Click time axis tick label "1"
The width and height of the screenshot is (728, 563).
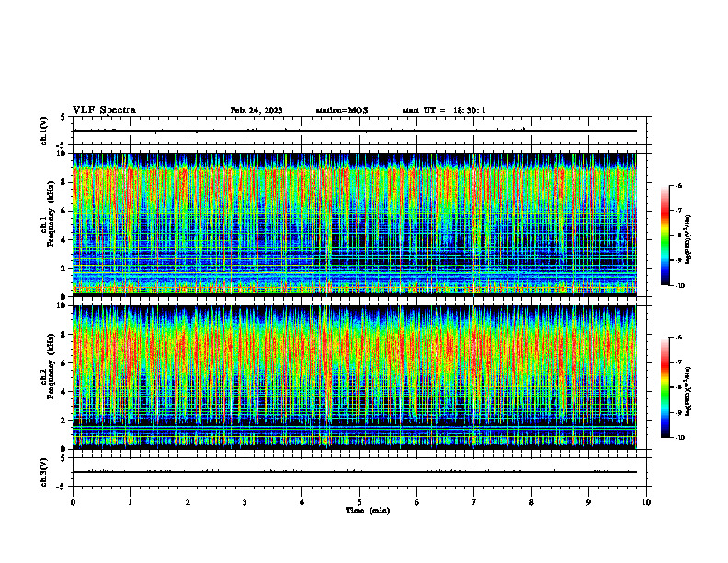point(130,502)
